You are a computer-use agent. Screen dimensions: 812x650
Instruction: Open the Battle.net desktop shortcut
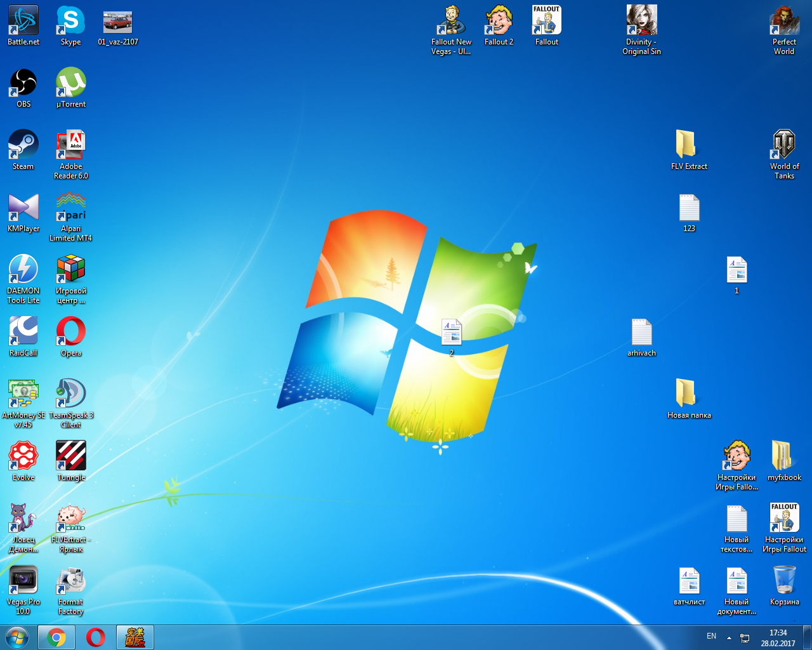pos(23,26)
